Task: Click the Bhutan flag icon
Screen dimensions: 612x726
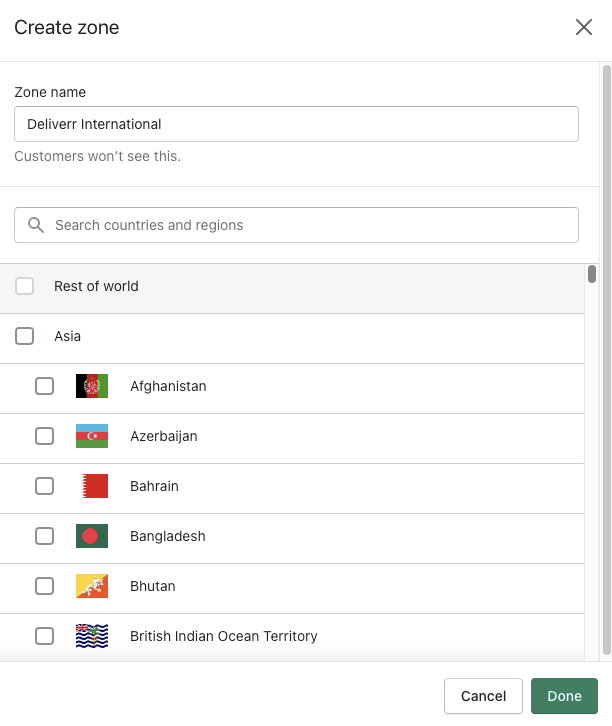Action: (92, 586)
